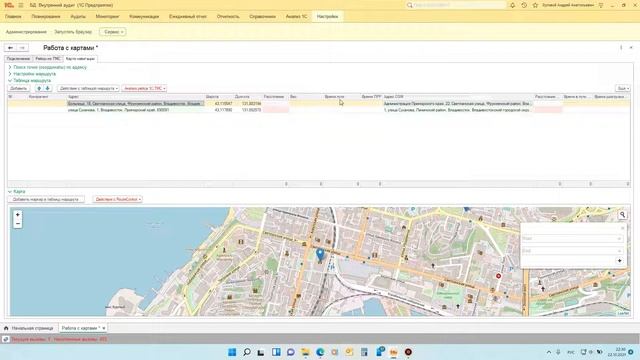The width and height of the screenshot is (640, 360).
Task: Zoom out the map with minus button
Action: (x=18, y=224)
